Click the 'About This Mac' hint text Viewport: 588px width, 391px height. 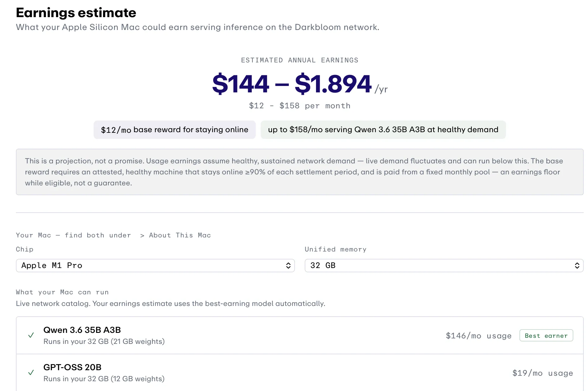[x=180, y=235]
